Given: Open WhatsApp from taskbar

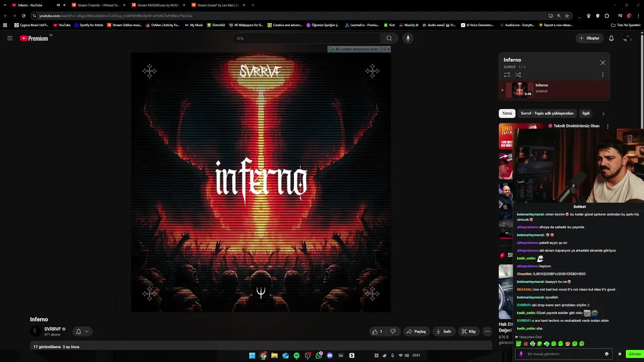Looking at the screenshot, I should point(319,355).
